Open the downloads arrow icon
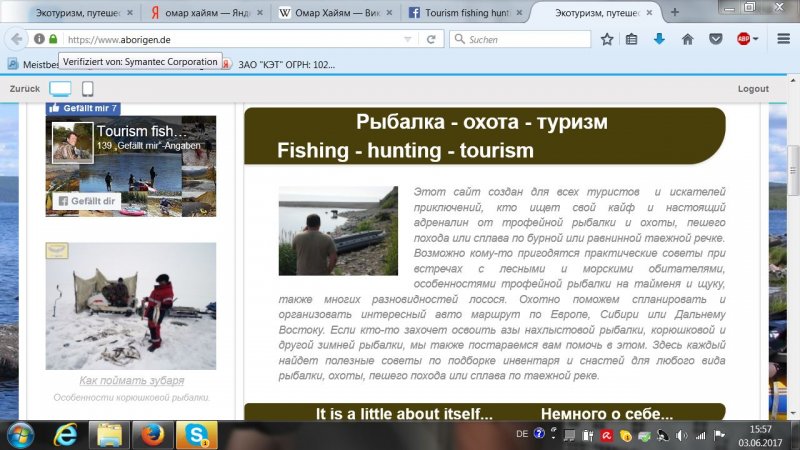 [x=659, y=39]
